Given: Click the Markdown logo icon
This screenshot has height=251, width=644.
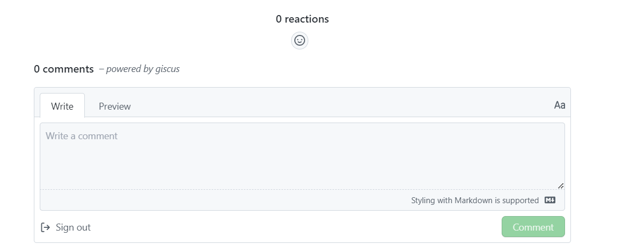Looking at the screenshot, I should click(x=550, y=200).
